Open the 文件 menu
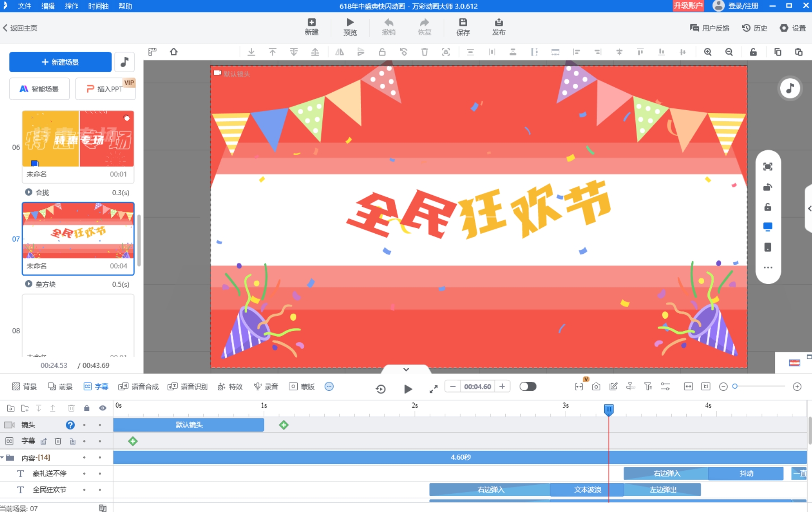Image resolution: width=812 pixels, height=512 pixels. pos(25,6)
